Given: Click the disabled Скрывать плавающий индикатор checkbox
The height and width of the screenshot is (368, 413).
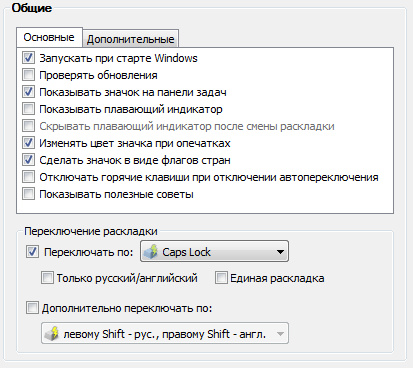Looking at the screenshot, I should coord(28,126).
